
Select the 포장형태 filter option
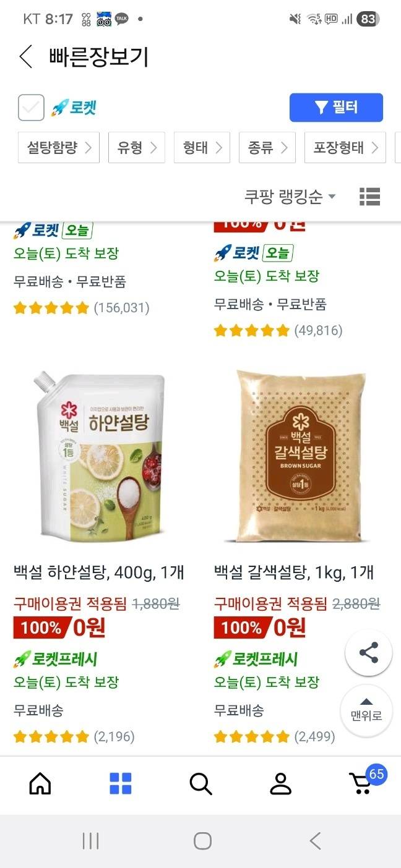(x=345, y=147)
